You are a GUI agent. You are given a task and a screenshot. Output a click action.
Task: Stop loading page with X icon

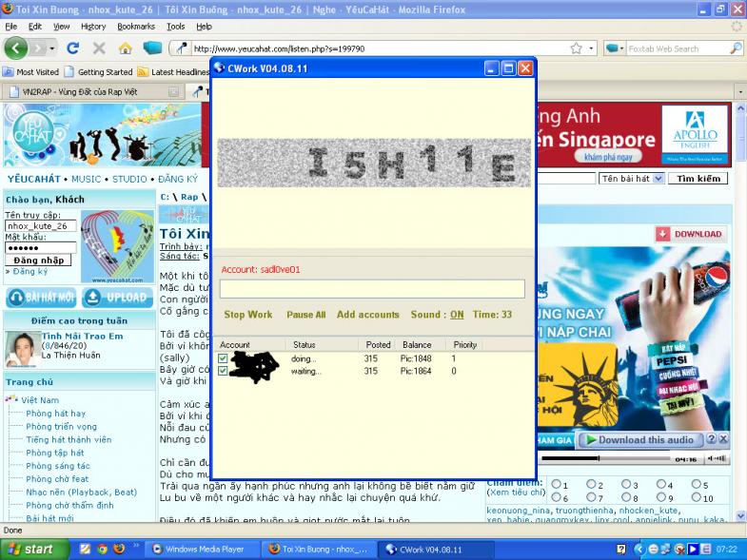[99, 48]
